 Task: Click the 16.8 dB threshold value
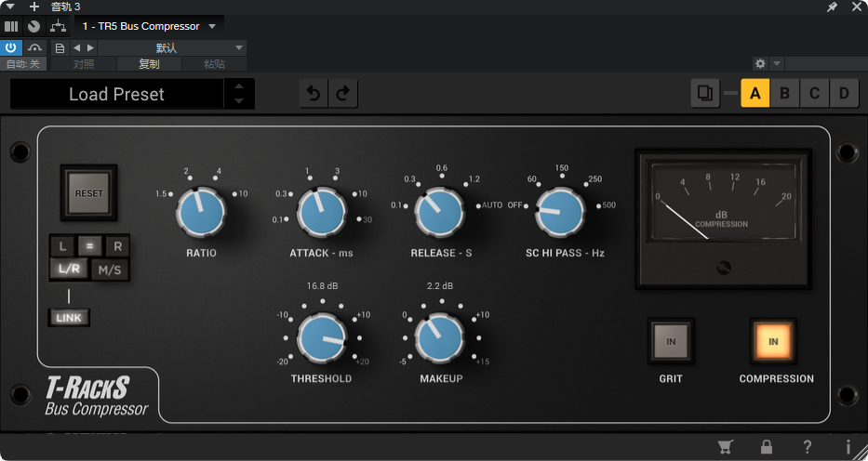point(322,286)
